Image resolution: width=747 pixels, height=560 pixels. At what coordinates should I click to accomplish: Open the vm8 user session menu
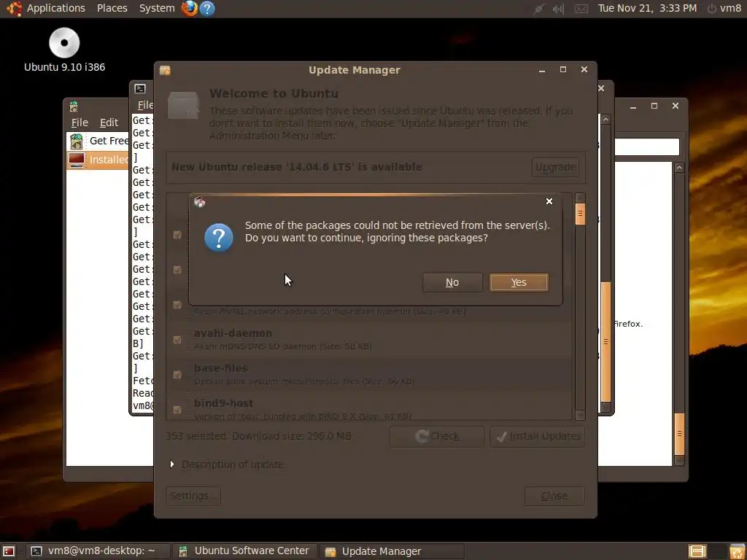point(724,8)
